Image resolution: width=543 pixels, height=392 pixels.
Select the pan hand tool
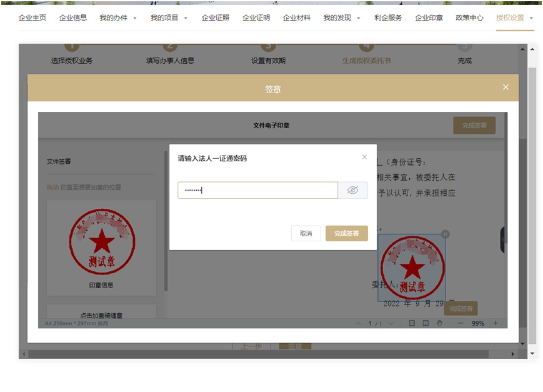(439, 323)
